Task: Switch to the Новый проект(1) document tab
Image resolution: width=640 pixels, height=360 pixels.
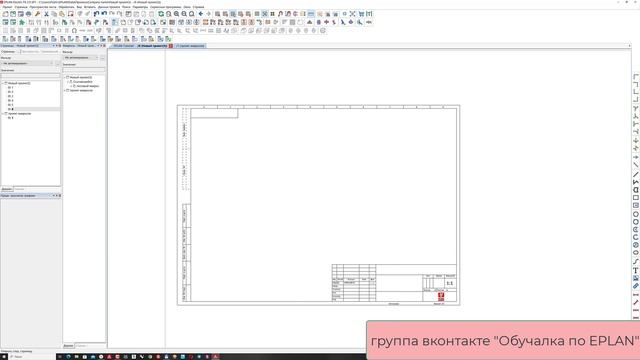Action: click(x=152, y=46)
